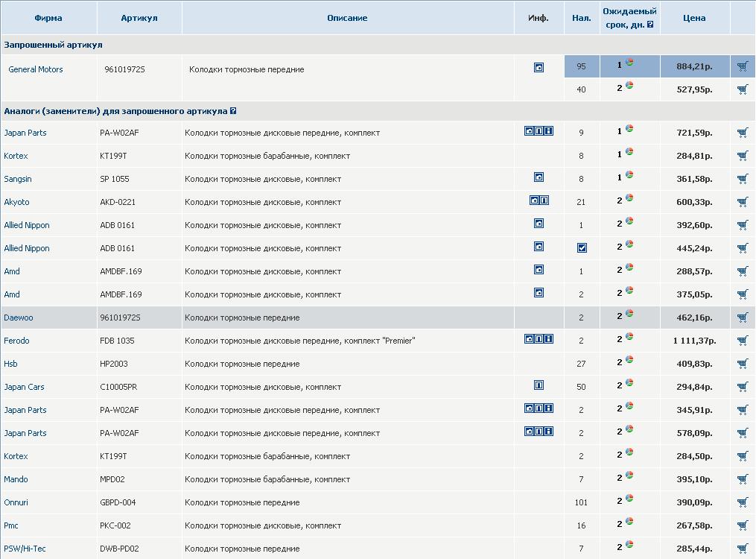
Task: Open the PSW/Hi-Tec brand link
Action: (x=25, y=549)
